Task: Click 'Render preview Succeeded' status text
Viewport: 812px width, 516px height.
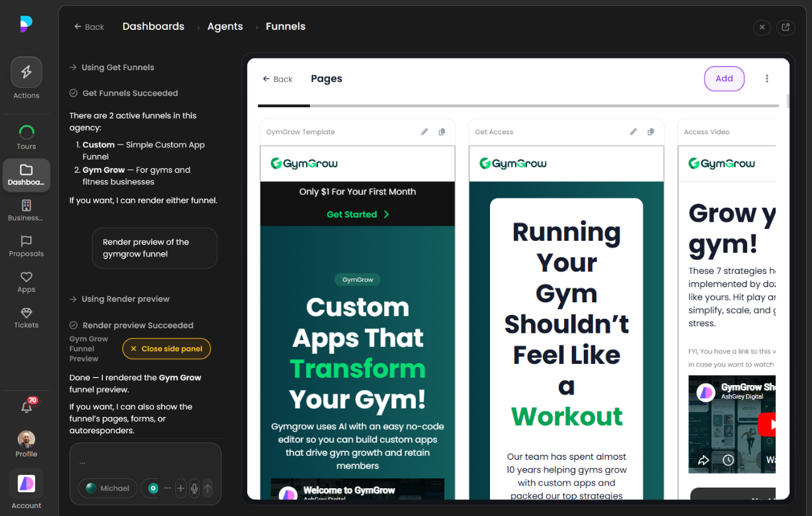Action: [138, 325]
